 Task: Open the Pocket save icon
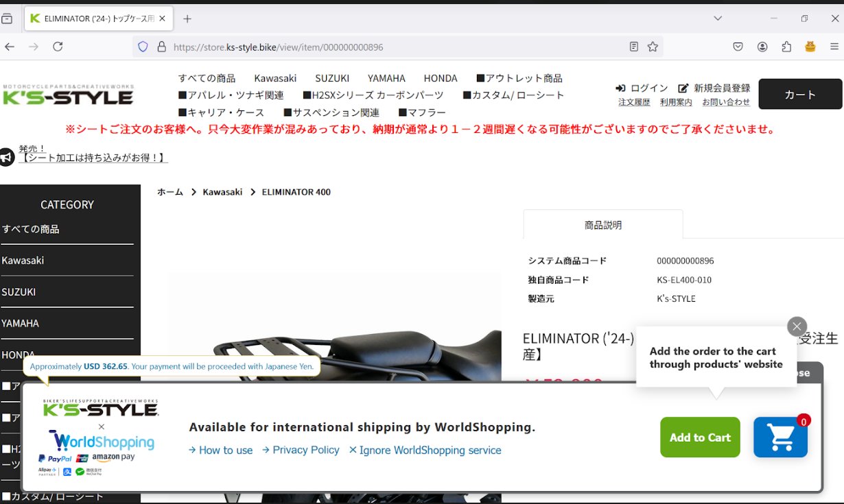[738, 47]
